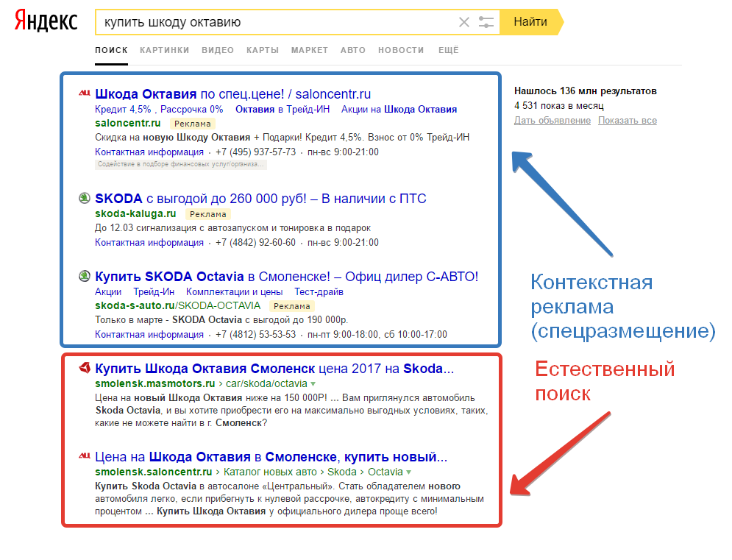Click phone number +7 (495) 937-57-73

click(256, 152)
